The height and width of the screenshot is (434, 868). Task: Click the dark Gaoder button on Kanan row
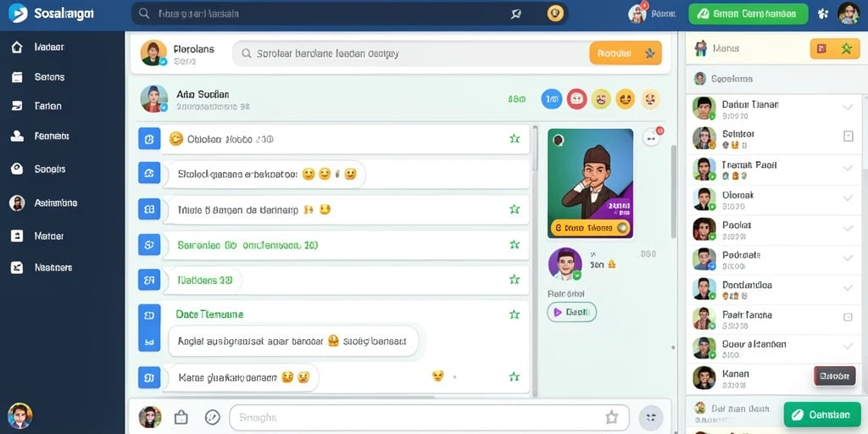[834, 376]
